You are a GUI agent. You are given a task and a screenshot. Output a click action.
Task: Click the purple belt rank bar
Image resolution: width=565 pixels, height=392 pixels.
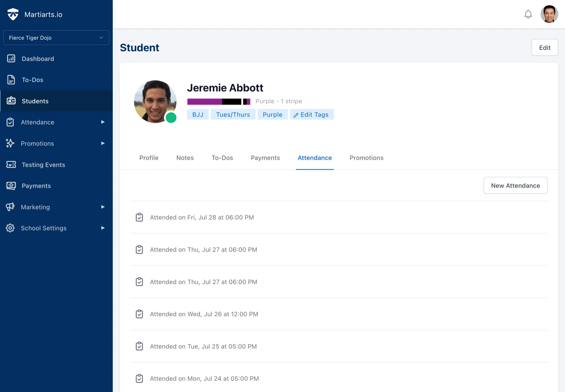(219, 101)
